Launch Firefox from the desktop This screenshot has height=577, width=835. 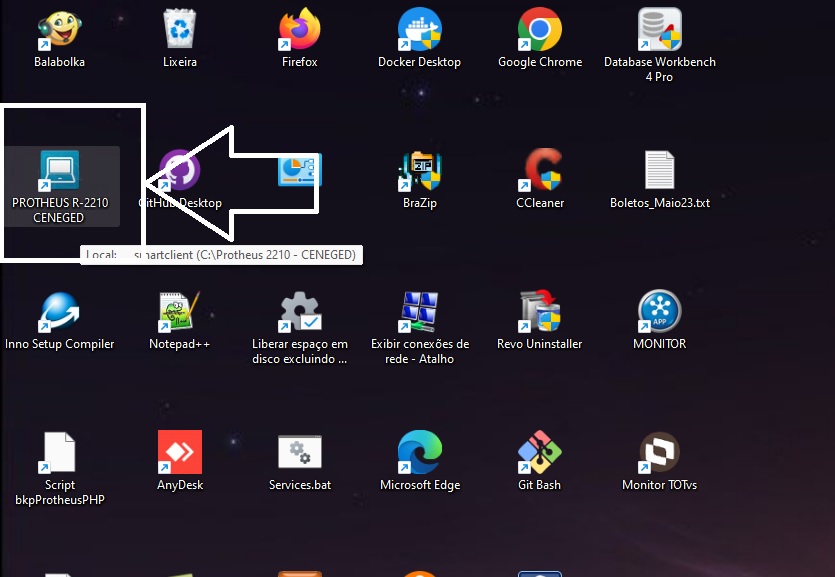point(299,30)
